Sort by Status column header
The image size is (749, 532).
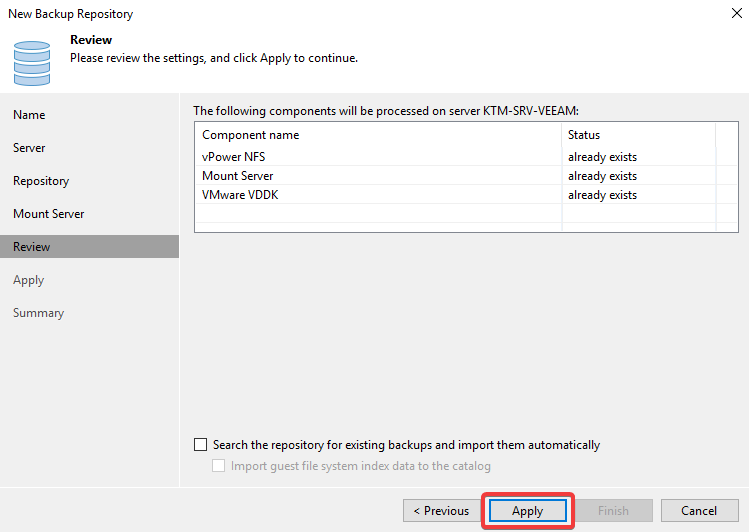point(639,135)
